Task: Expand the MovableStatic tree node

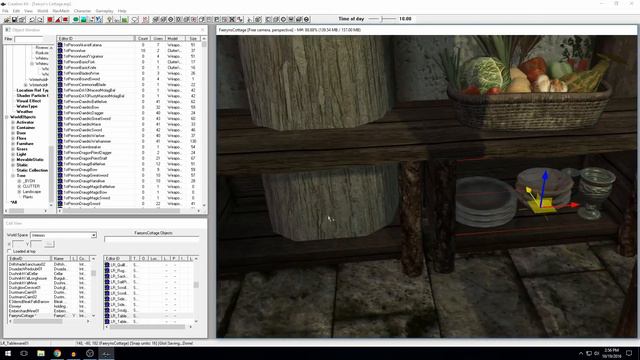Action: coord(13,160)
